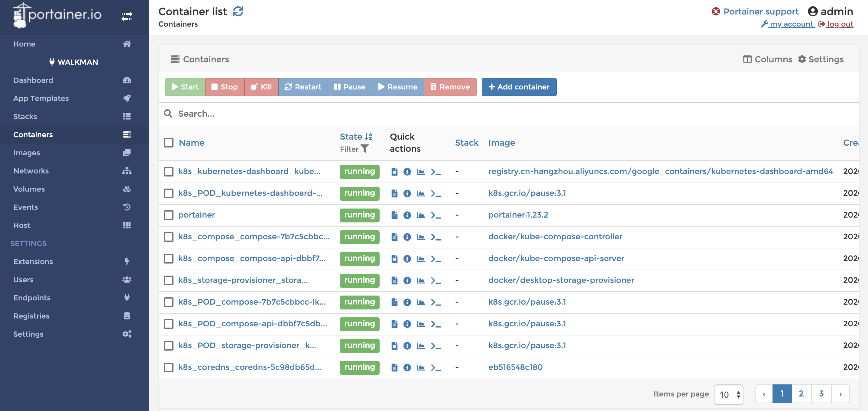Open console icon for k8s_kubernetes-dashboard container
The height and width of the screenshot is (411, 868).
coord(436,171)
